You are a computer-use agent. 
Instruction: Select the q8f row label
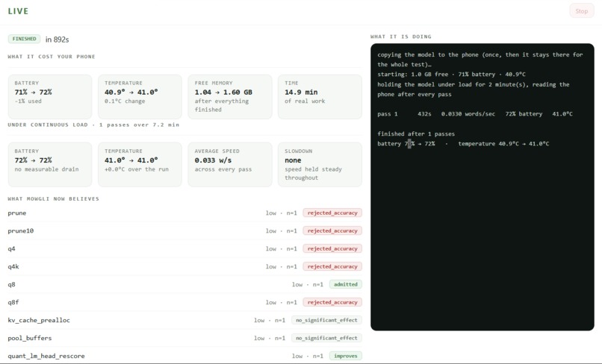click(x=13, y=302)
